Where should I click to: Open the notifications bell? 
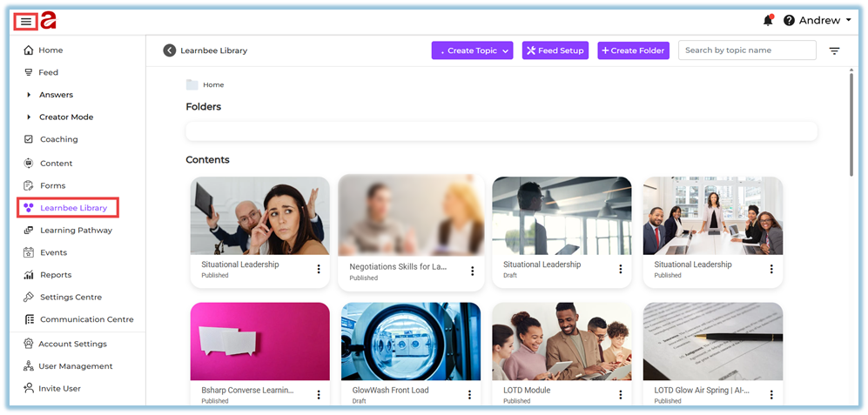point(768,20)
